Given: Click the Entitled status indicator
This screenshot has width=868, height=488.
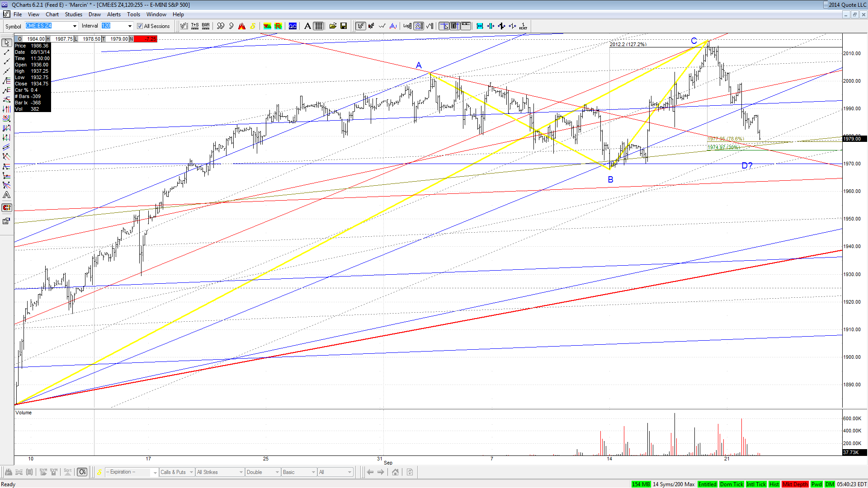Looking at the screenshot, I should click(707, 484).
